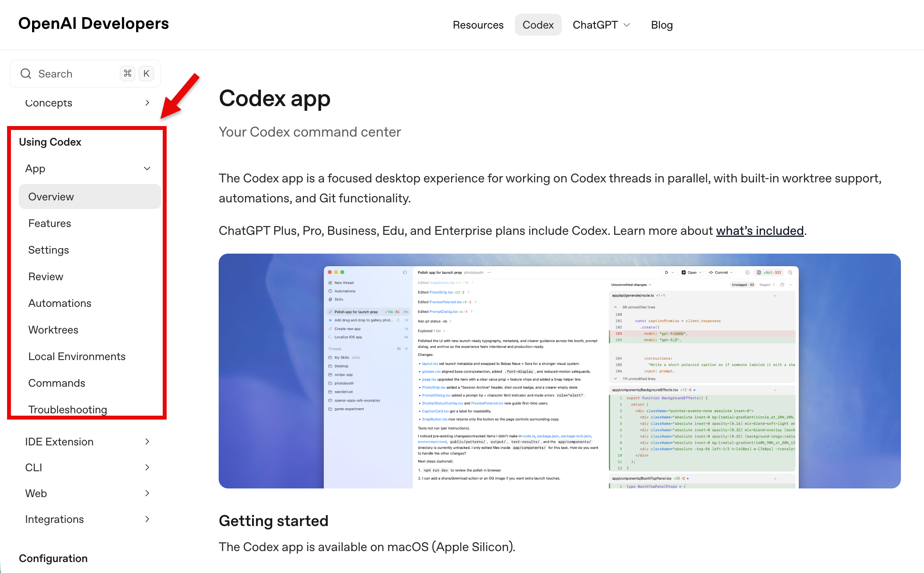Switch to the Codex nav tab
The image size is (924, 573).
click(538, 25)
